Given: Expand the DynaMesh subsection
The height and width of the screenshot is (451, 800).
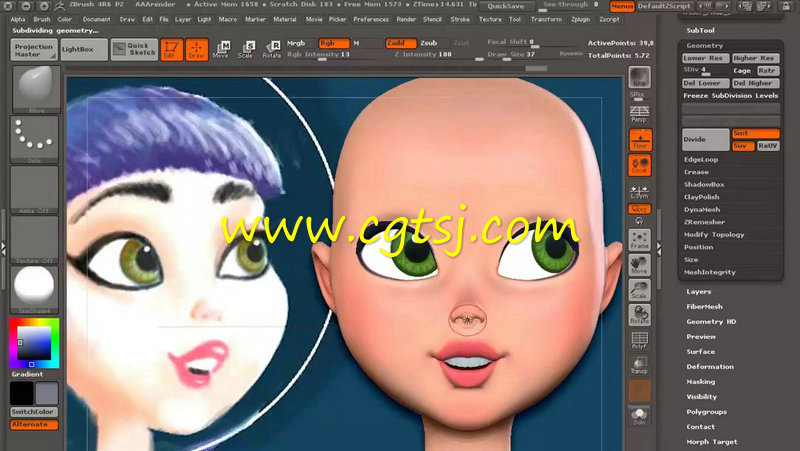Looking at the screenshot, I should coord(702,210).
